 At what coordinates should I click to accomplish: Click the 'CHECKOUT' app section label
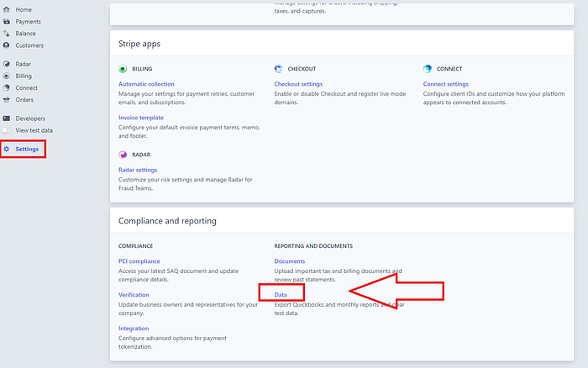coord(302,69)
